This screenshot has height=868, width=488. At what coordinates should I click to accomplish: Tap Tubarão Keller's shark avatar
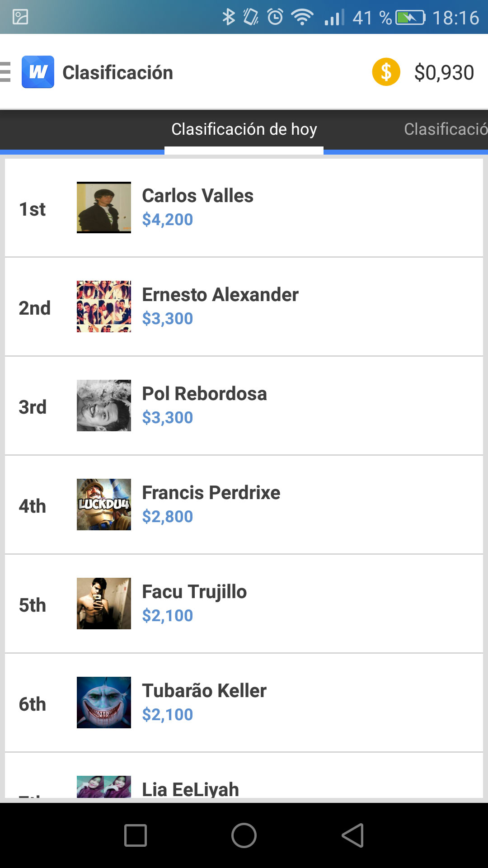point(104,703)
